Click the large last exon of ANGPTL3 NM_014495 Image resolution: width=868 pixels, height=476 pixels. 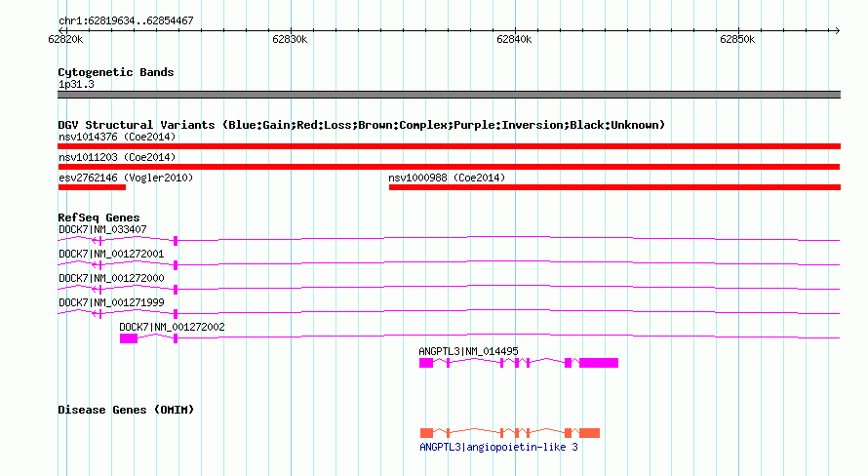(599, 363)
